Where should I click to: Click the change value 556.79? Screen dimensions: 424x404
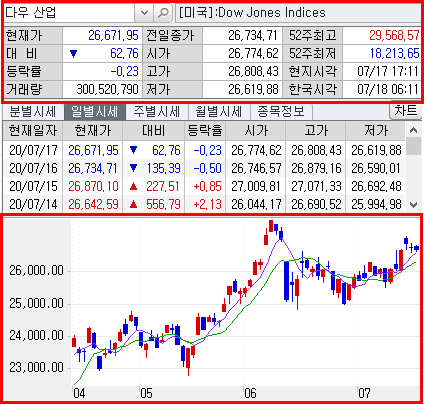[x=163, y=204]
